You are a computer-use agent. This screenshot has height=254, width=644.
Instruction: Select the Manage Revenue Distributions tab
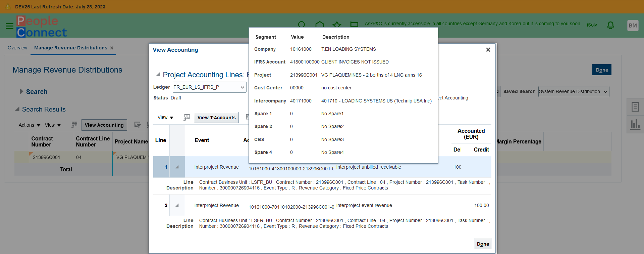click(x=71, y=48)
